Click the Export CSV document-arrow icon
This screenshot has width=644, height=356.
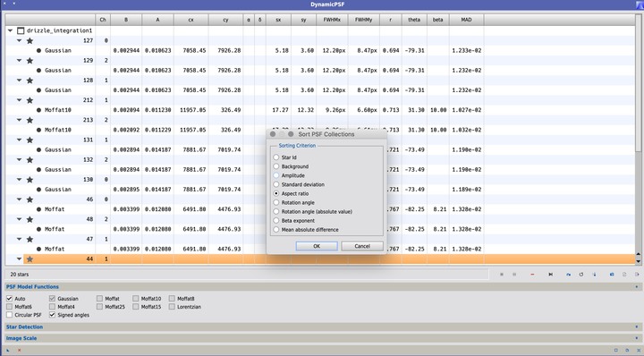pos(637,275)
